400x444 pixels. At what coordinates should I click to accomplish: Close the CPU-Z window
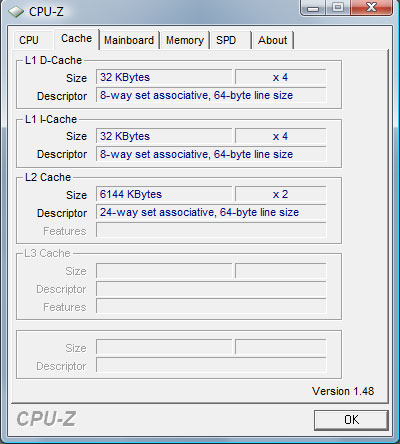371,7
